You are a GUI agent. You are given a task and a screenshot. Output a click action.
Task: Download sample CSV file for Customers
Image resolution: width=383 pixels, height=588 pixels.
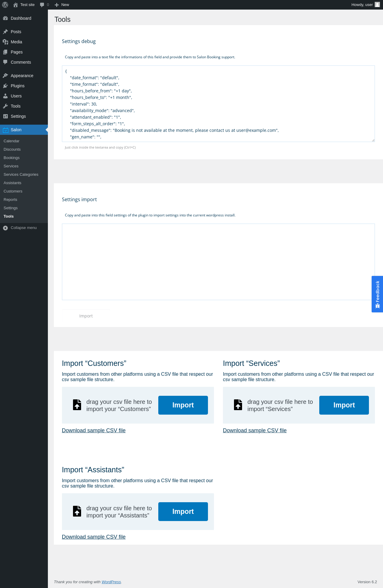tap(94, 430)
